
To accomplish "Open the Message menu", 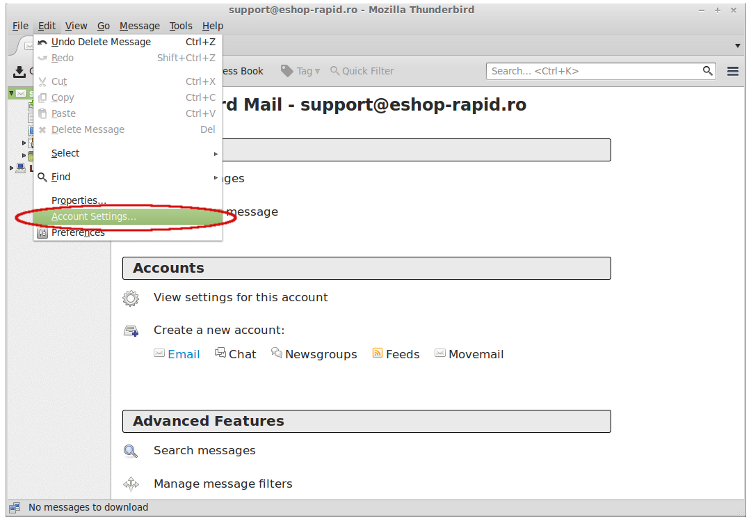I will pos(139,26).
